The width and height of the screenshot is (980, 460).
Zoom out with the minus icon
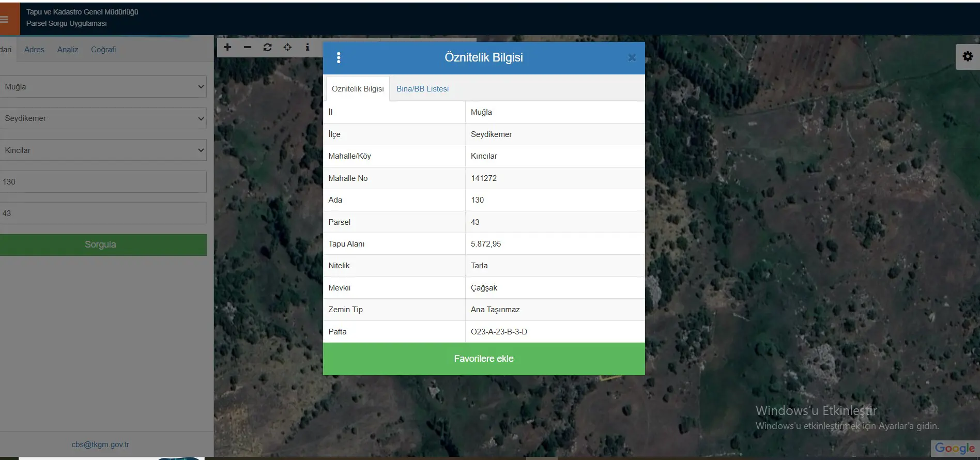pyautogui.click(x=248, y=47)
